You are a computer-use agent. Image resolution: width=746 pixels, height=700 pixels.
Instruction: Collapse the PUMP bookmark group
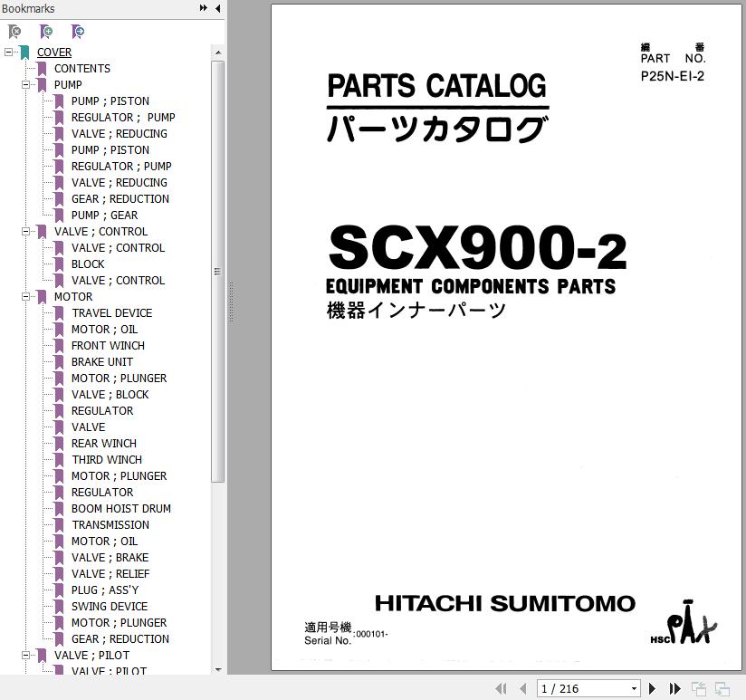click(25, 85)
